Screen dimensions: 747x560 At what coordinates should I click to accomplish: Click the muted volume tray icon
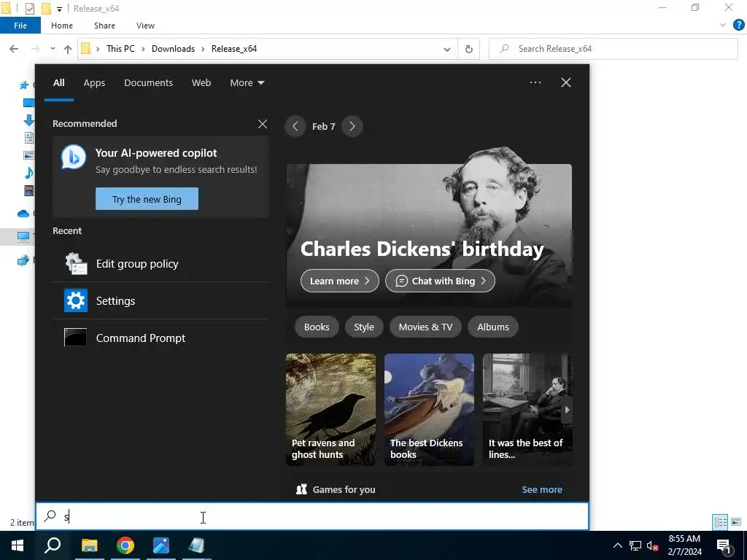(x=652, y=545)
